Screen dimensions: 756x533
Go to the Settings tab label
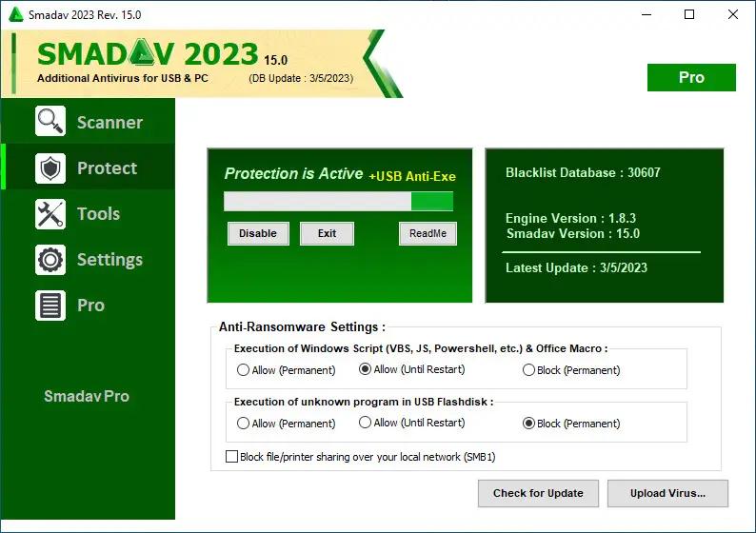coord(109,260)
